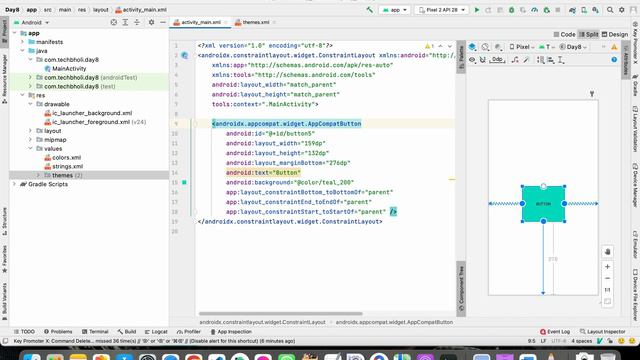The height and width of the screenshot is (360, 640).
Task: Open IDE settings gear in top toolbar
Action: (x=622, y=10)
